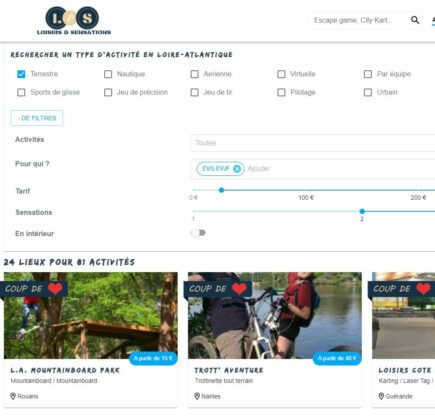
Task: Click the Karting / Laser Tag subtitle
Action: (406, 381)
